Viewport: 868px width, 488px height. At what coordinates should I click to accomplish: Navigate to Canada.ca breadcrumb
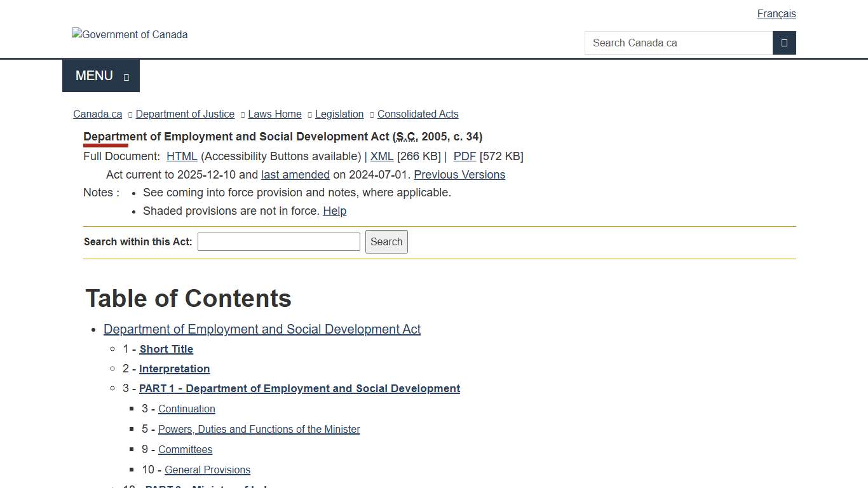click(x=97, y=114)
